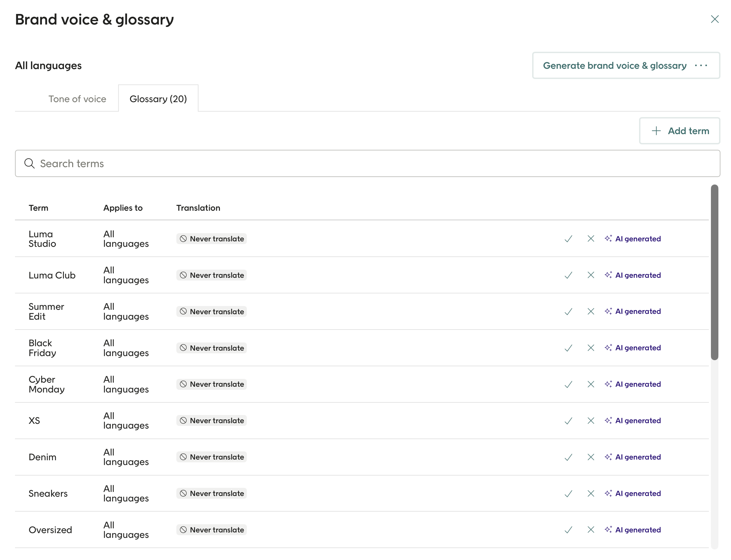Accept the Sneakers term checkmark

pos(568,494)
